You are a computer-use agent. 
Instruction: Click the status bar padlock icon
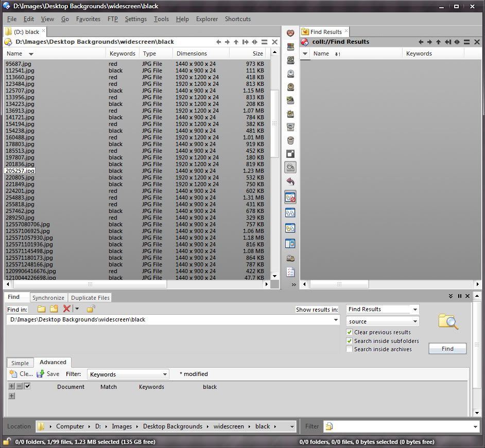pyautogui.click(x=7, y=441)
